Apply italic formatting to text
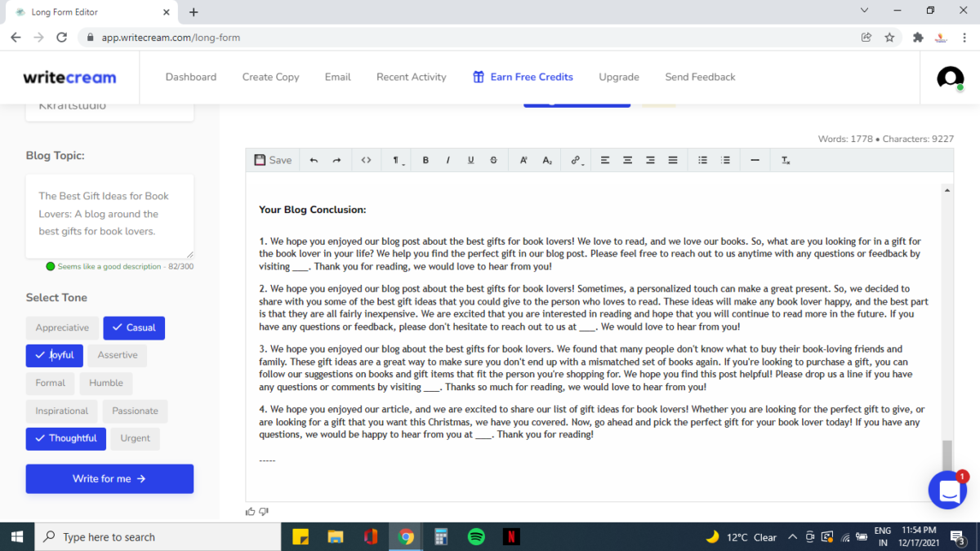 coord(448,159)
